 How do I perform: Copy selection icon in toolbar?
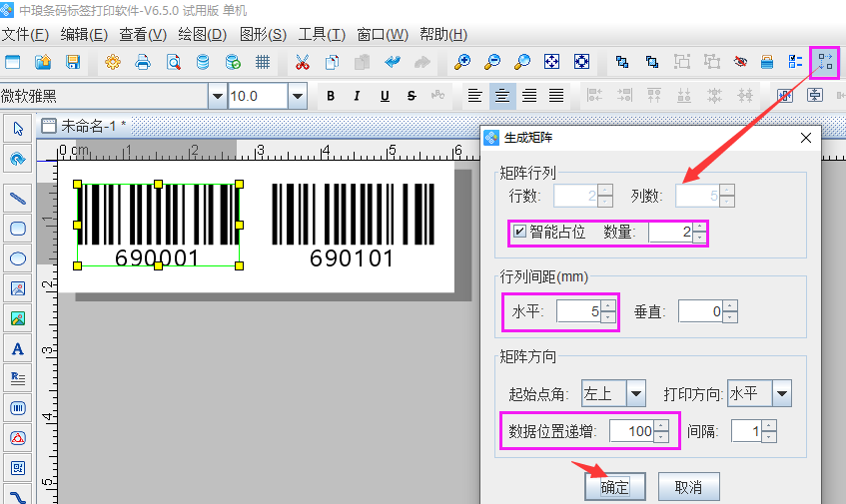coord(332,62)
